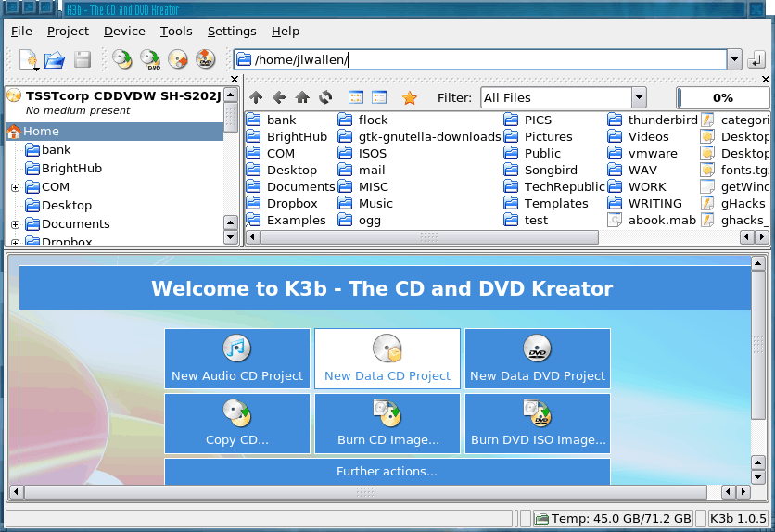The width and height of the screenshot is (775, 532).
Task: Go up one directory with up arrow
Action: [x=256, y=97]
